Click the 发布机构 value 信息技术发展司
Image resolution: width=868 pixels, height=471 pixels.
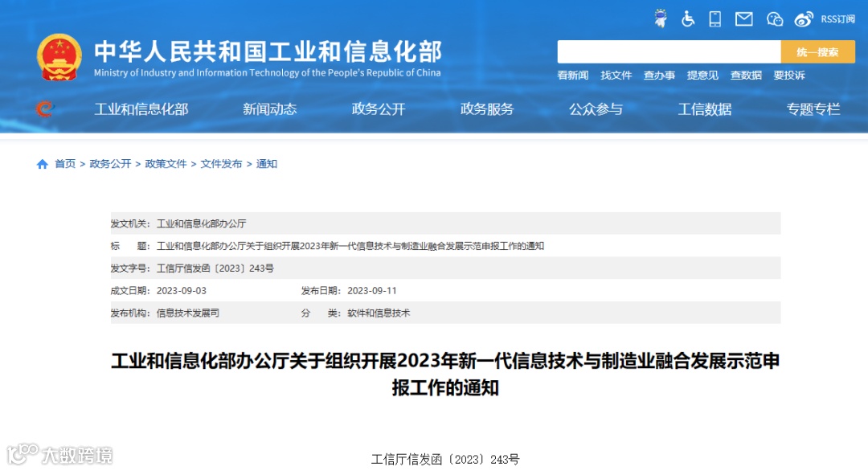[x=188, y=313]
